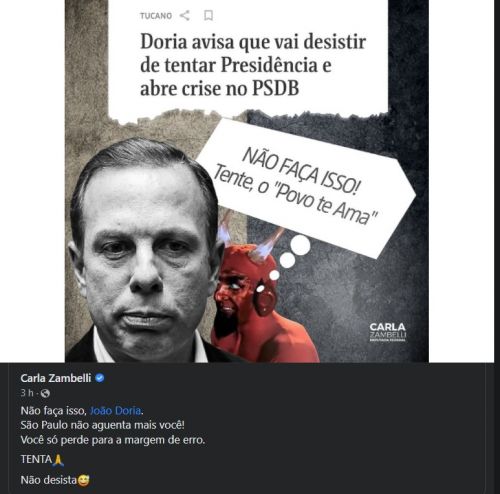Click the Não desista caption text

49,480
